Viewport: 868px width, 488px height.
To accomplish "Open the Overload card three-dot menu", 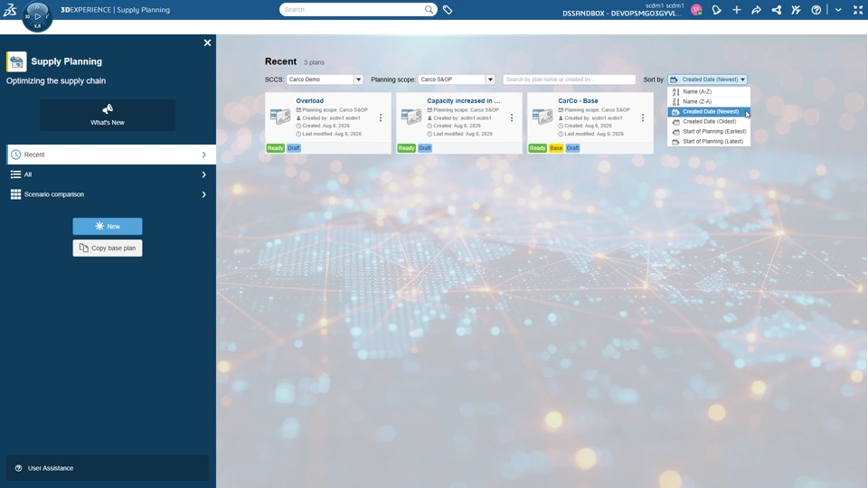I will click(381, 117).
